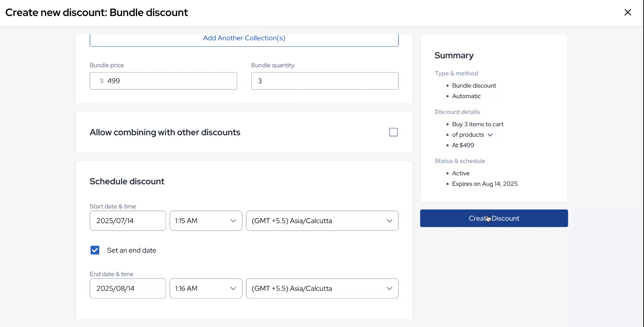Click the start date field 2025/07/14
This screenshot has height=327, width=644.
pos(127,221)
